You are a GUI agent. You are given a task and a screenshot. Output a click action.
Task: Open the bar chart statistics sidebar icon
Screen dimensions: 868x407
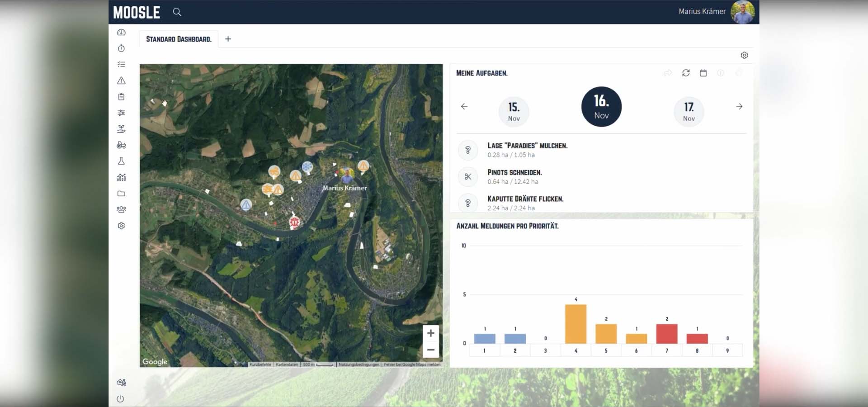[x=121, y=177]
